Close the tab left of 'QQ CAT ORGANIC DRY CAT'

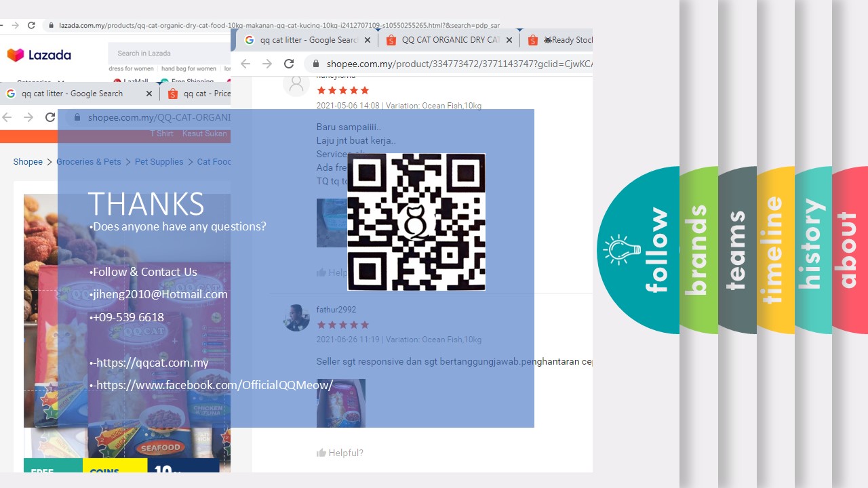368,40
